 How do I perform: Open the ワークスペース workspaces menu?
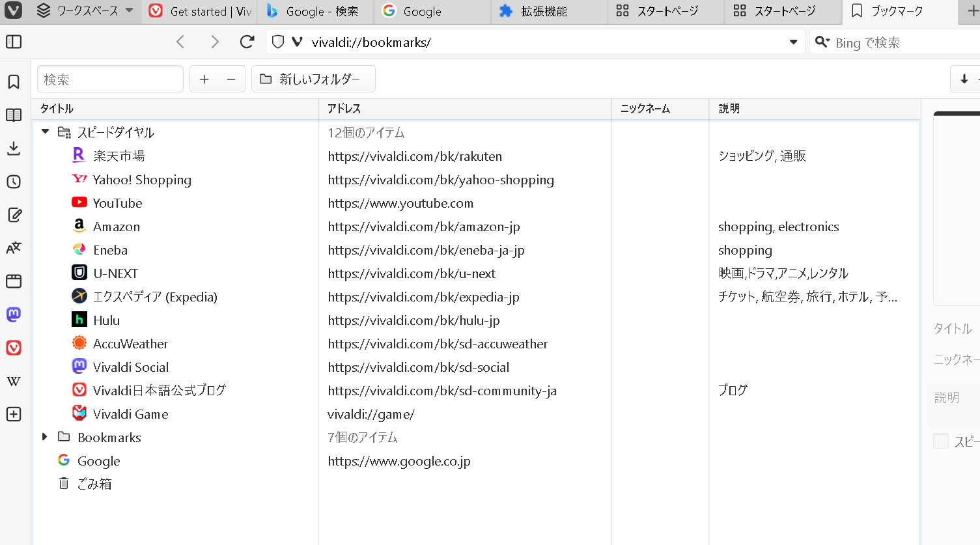(x=85, y=11)
